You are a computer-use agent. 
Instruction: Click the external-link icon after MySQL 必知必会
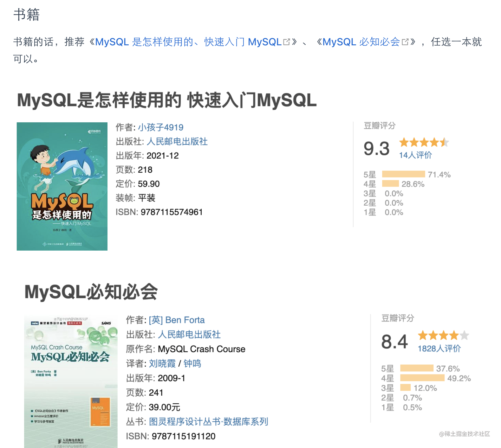[405, 42]
